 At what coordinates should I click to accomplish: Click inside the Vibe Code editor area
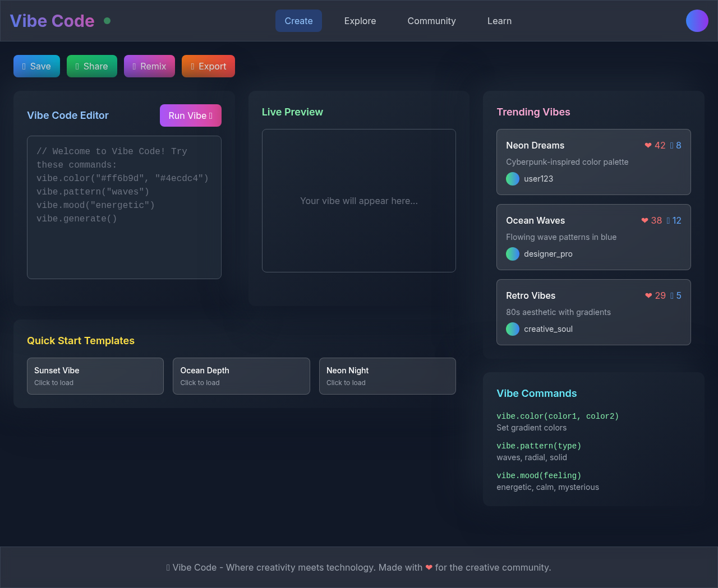pyautogui.click(x=124, y=206)
